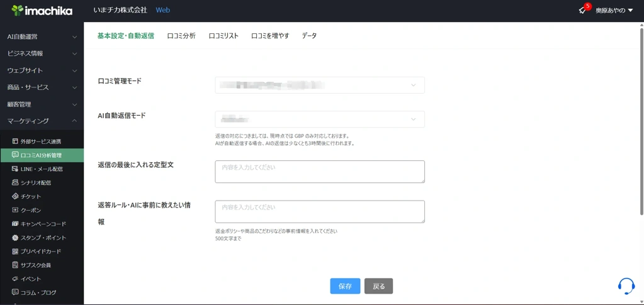This screenshot has height=305, width=644.
Task: Expand the AI自動運営 sidebar section
Action: pyautogui.click(x=42, y=36)
